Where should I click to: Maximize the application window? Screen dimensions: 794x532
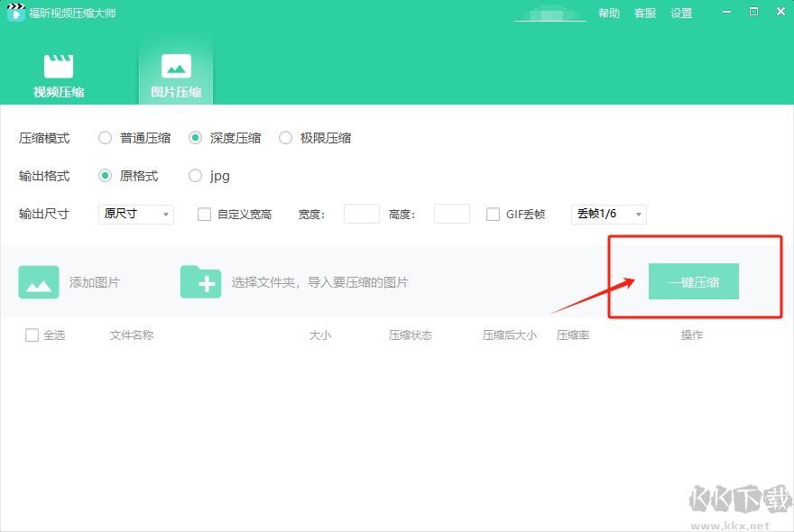(753, 13)
